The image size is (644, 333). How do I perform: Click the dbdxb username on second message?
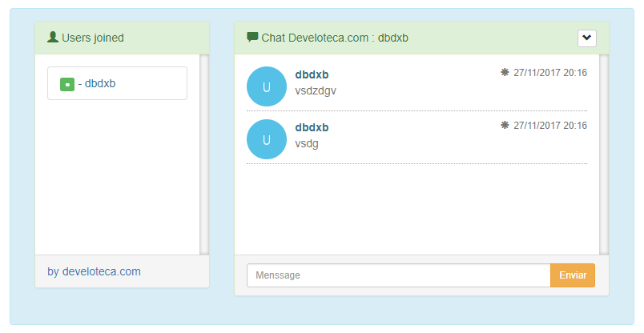click(312, 127)
